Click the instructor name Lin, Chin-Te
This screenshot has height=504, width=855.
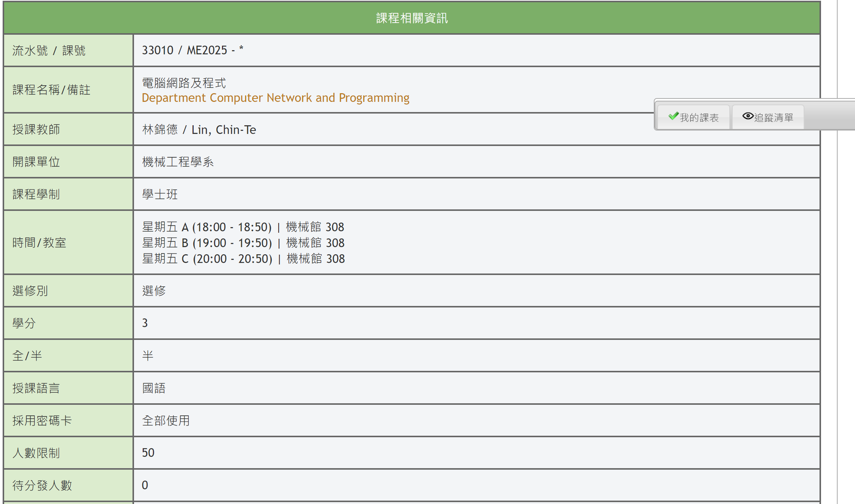pyautogui.click(x=224, y=130)
